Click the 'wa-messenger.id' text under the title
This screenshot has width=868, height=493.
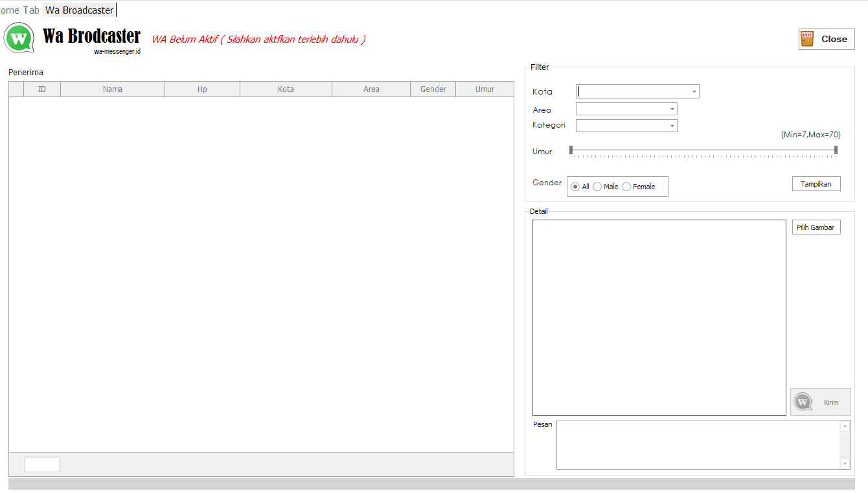click(117, 51)
